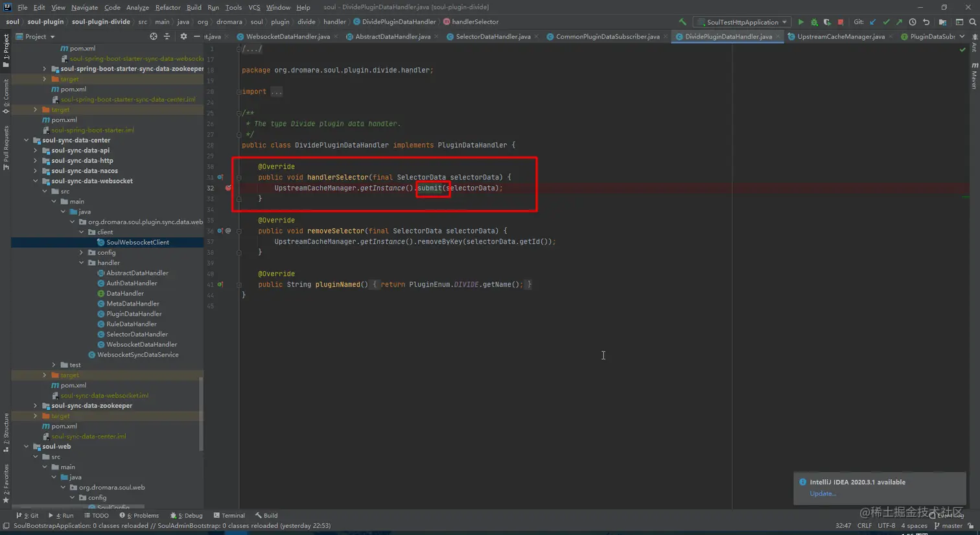Click the overriding-method gutter icon beside pluginNamed

[220, 285]
